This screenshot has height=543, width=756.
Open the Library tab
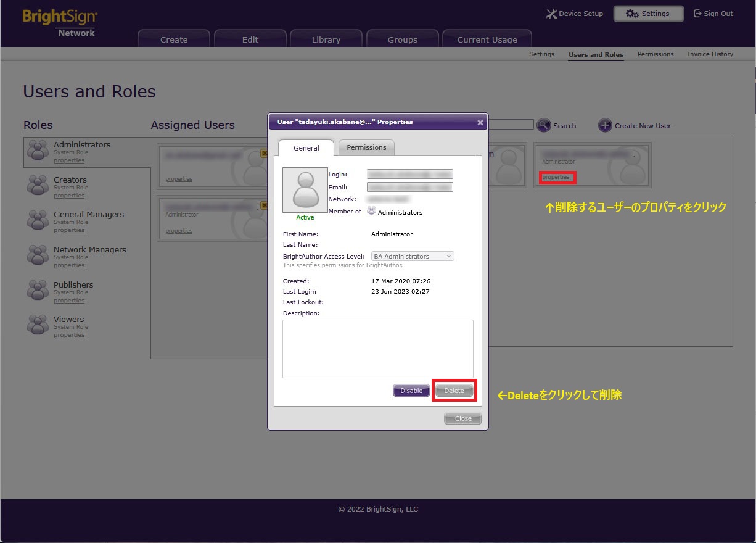pyautogui.click(x=326, y=39)
